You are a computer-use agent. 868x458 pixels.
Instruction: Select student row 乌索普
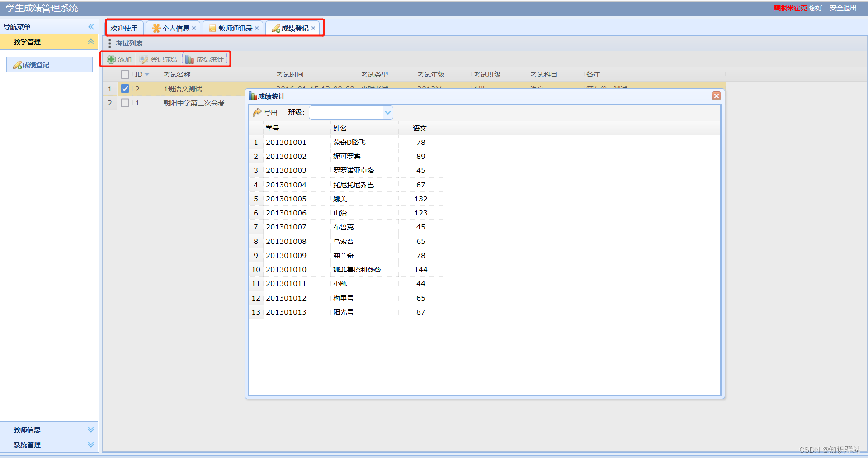pos(346,241)
